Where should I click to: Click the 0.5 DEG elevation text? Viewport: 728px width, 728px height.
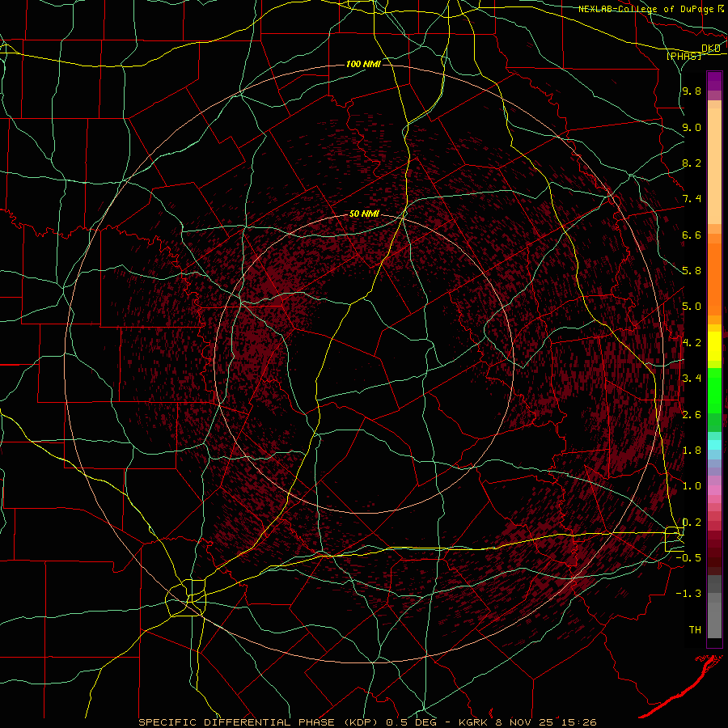pos(412,722)
